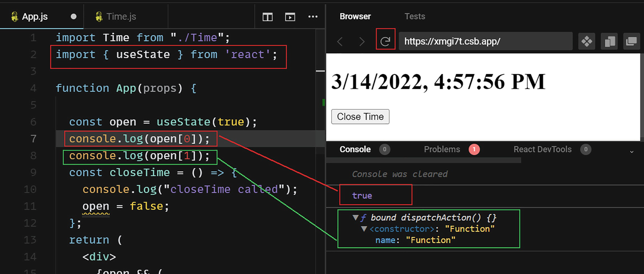Collapse console panel with chevron arrow
644x274 pixels.
[632, 152]
